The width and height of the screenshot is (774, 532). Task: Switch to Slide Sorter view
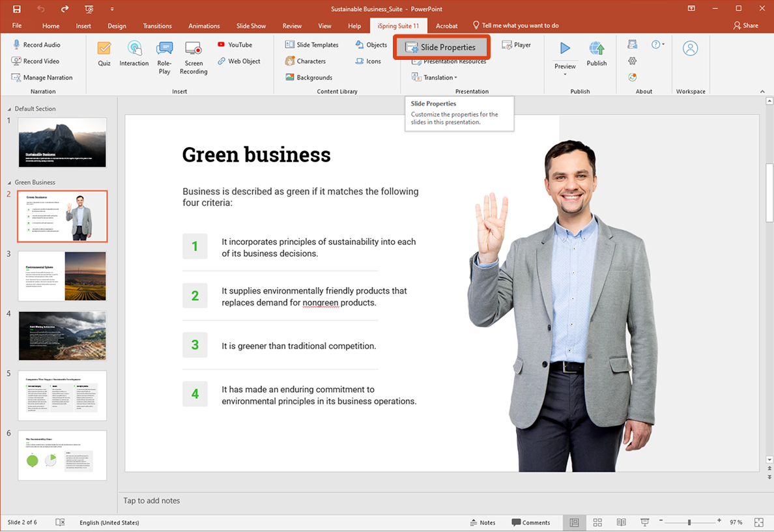[597, 522]
